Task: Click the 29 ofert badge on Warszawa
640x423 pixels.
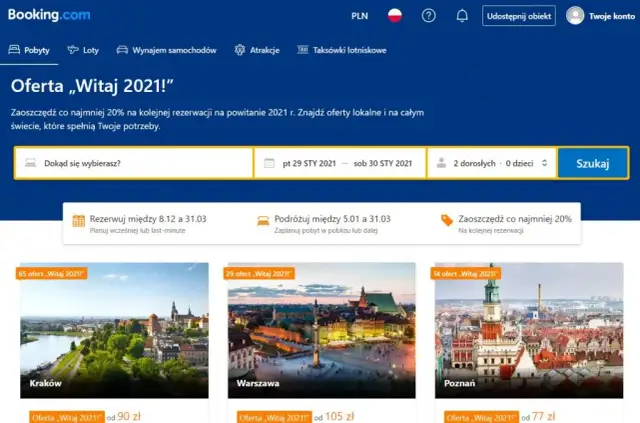Action: click(259, 274)
